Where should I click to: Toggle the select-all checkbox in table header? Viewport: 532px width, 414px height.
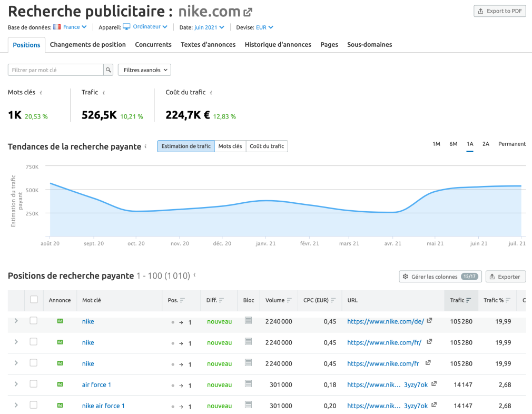pos(34,299)
